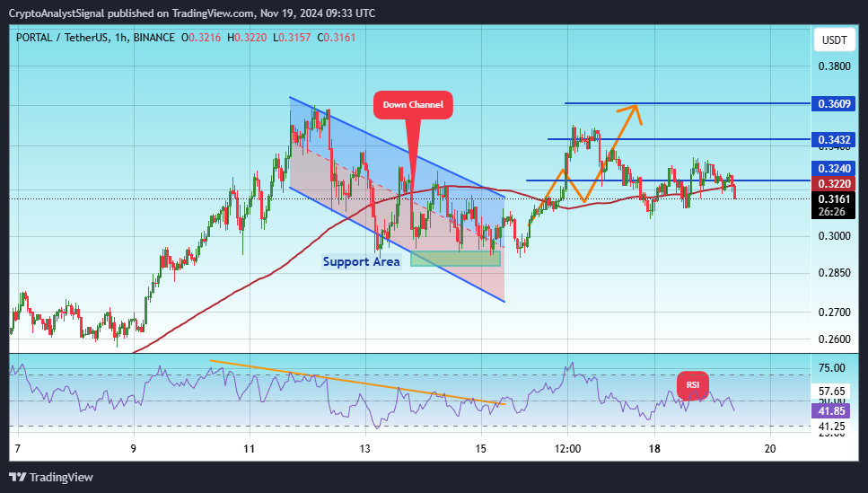Click the TradingView logo at the bottom
Screen dimensions: 868x493
51,477
